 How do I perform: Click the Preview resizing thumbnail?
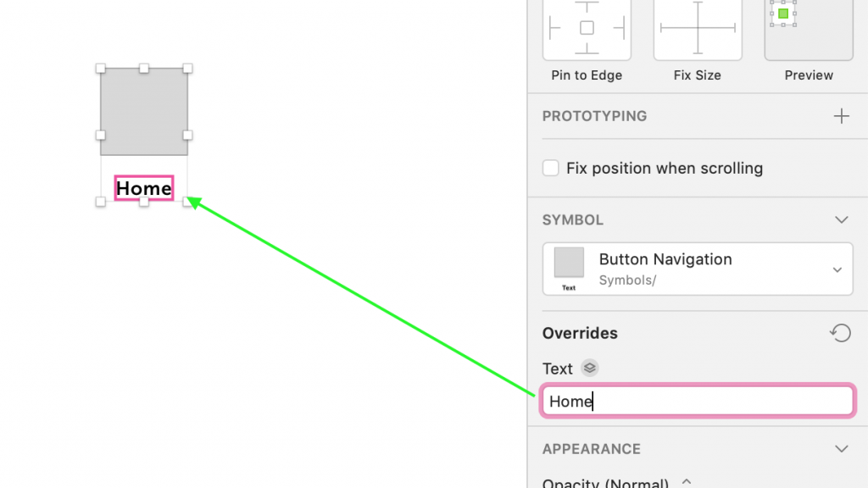click(807, 30)
